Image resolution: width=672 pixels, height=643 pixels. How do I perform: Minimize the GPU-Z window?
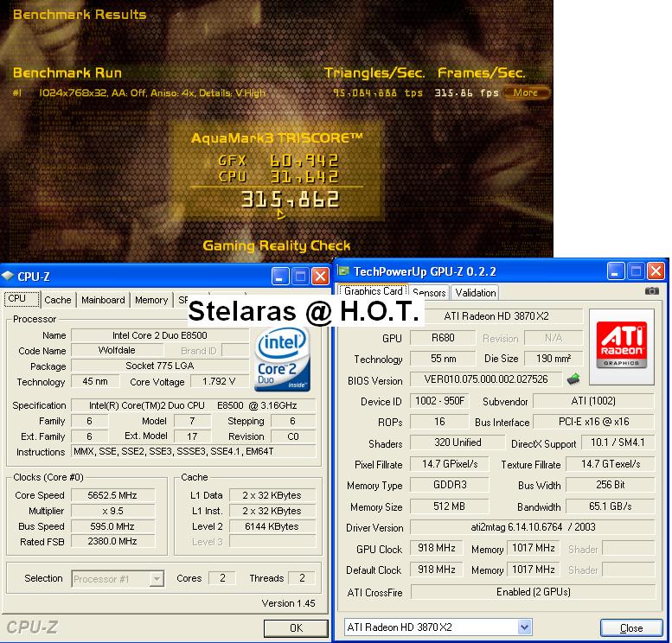pyautogui.click(x=616, y=271)
